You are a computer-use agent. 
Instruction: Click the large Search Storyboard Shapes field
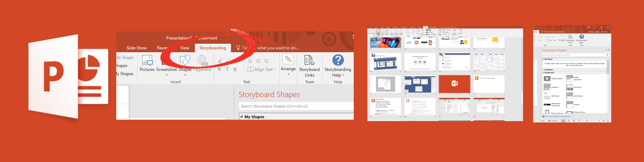coord(296,106)
